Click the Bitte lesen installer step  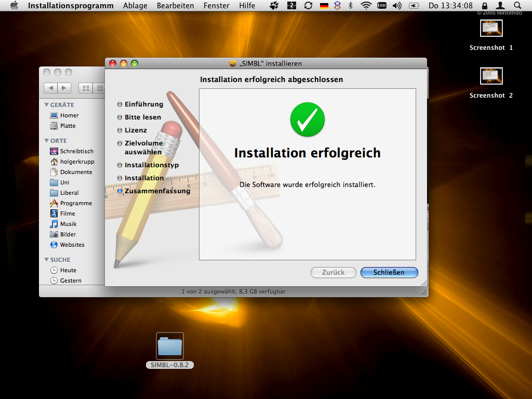139,117
